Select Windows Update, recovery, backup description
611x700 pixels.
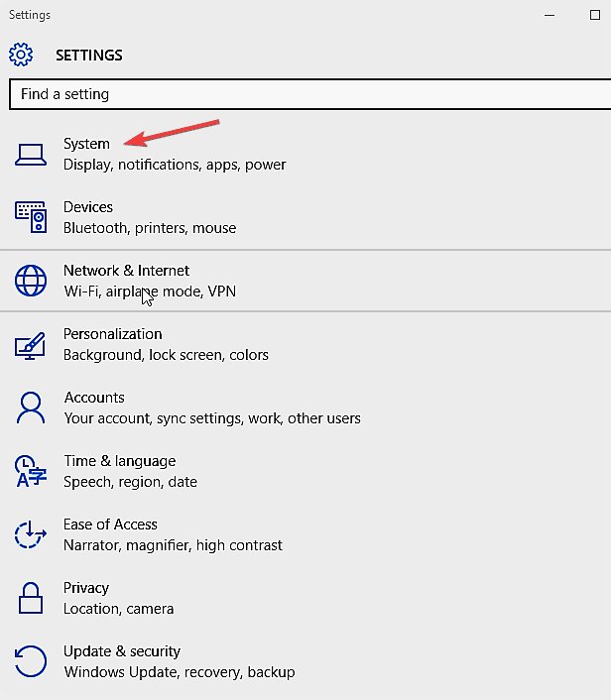click(180, 672)
